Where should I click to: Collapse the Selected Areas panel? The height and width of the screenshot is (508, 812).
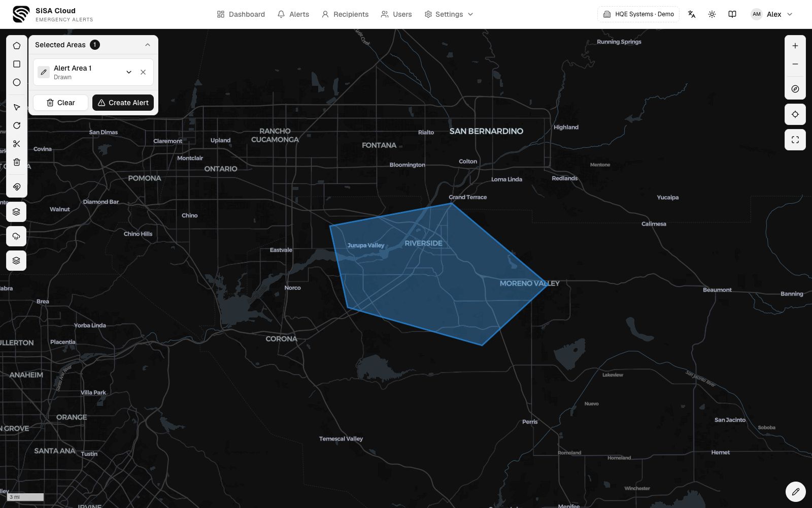[x=148, y=45]
